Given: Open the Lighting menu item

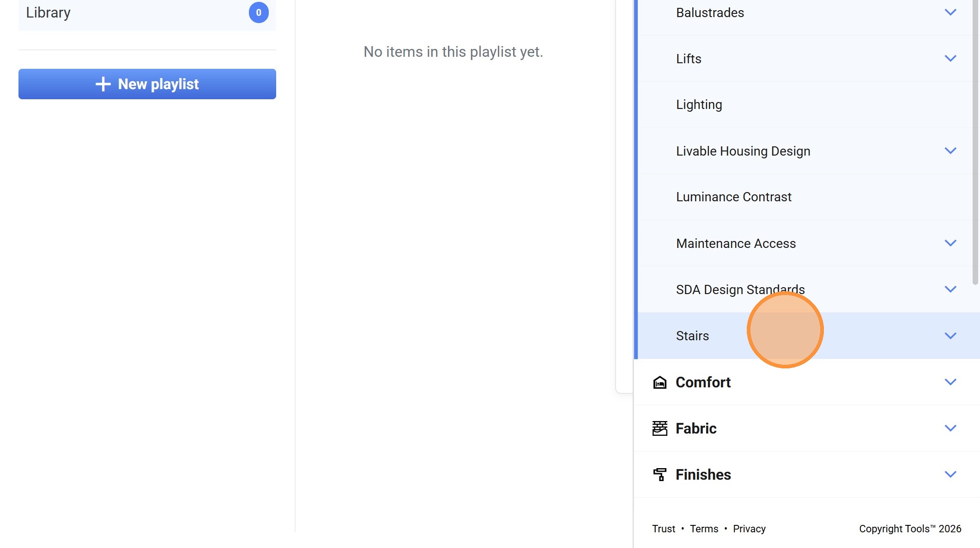Looking at the screenshot, I should 699,105.
